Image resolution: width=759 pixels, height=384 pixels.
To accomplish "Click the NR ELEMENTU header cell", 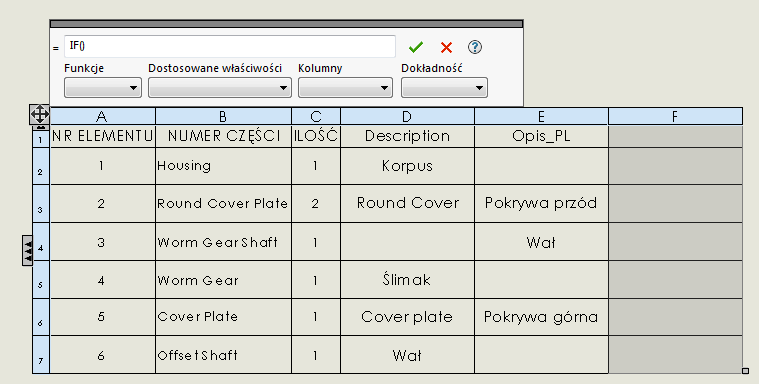I will [x=102, y=137].
